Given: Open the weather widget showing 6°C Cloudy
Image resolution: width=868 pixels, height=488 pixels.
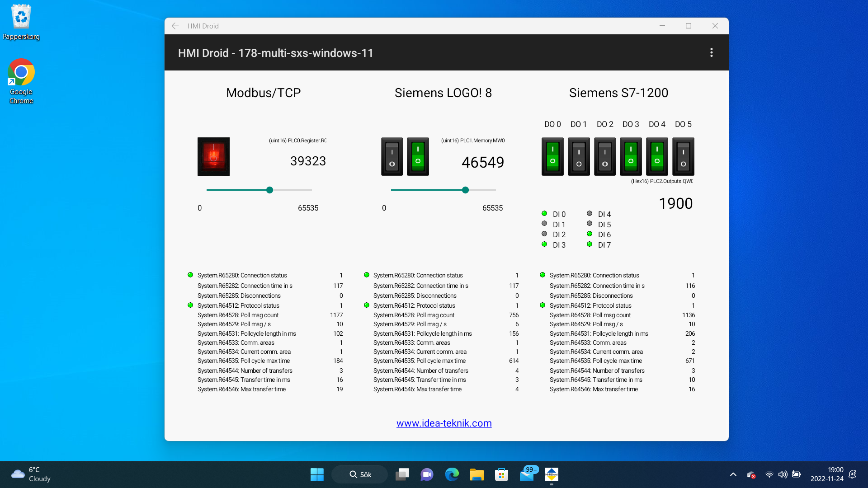Looking at the screenshot, I should coord(31,474).
